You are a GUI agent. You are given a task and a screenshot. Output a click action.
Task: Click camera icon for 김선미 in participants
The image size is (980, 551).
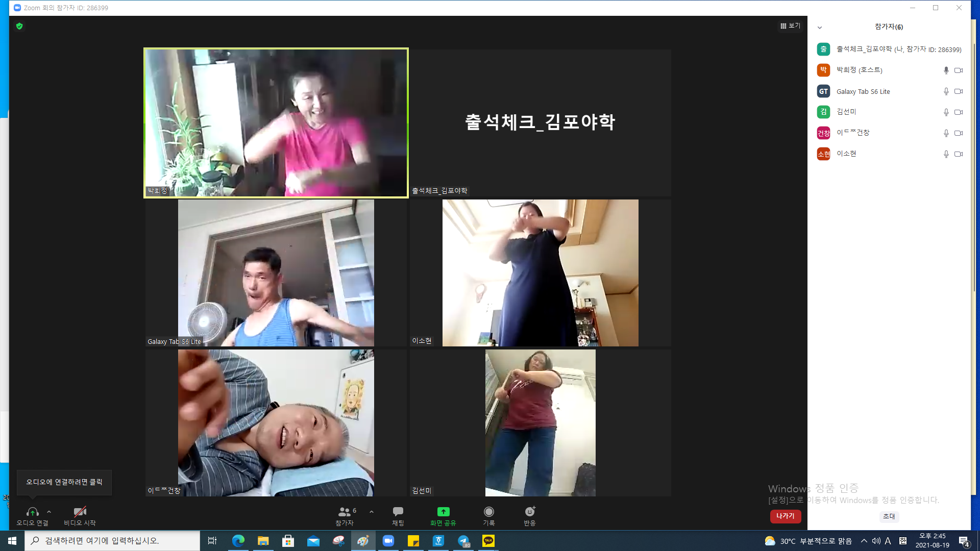pos(959,112)
